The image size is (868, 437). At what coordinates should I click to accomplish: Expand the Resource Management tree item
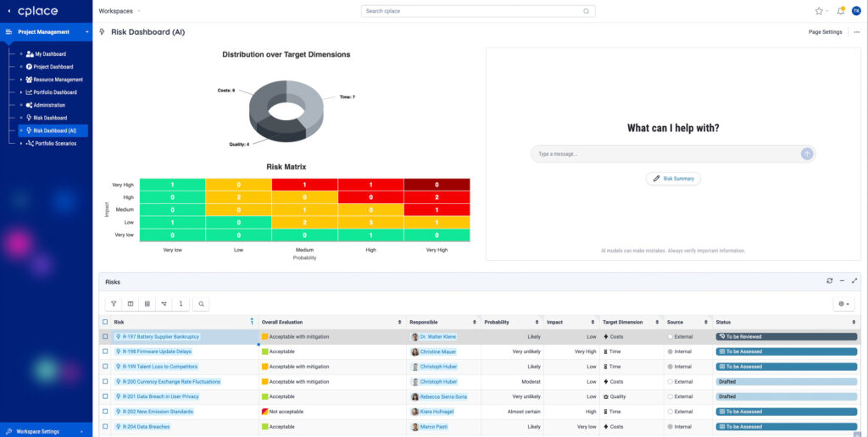[21, 80]
